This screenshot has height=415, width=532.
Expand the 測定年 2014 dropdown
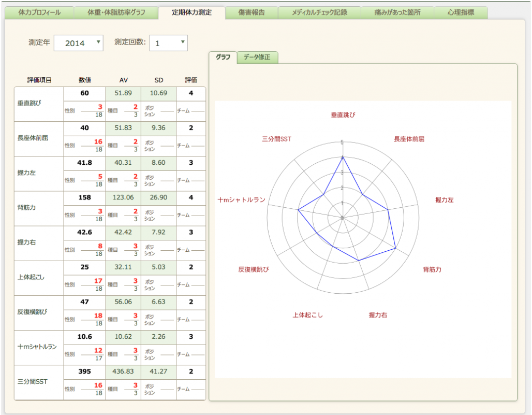click(79, 44)
